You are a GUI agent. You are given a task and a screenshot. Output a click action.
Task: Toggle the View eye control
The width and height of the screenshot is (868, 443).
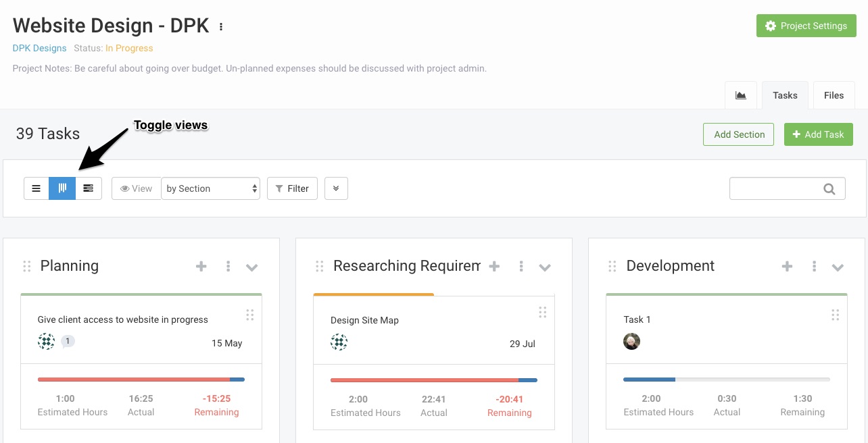coord(137,188)
